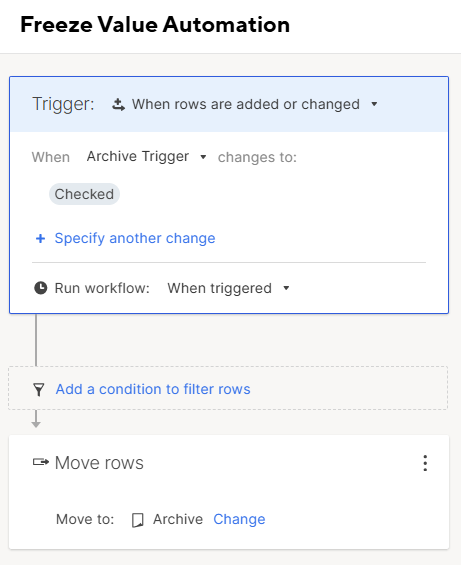This screenshot has width=461, height=565.
Task: Click Add a condition to filter rows
Action: point(153,389)
